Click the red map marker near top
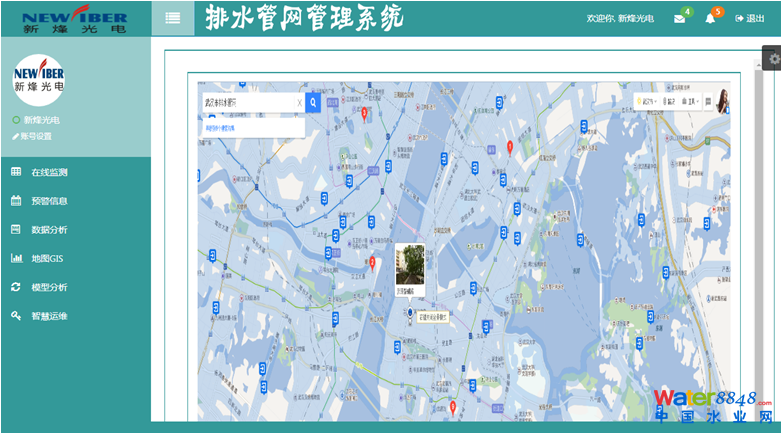 (x=365, y=113)
